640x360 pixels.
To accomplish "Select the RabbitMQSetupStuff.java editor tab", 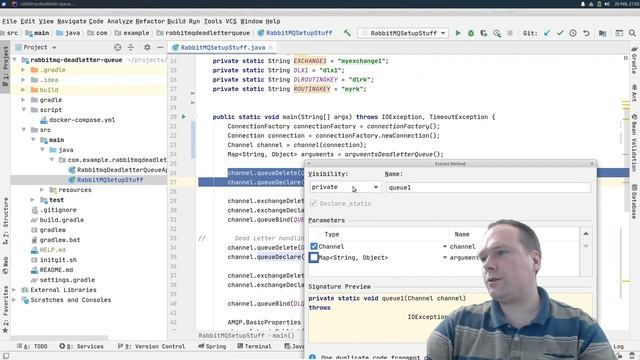I will point(222,47).
